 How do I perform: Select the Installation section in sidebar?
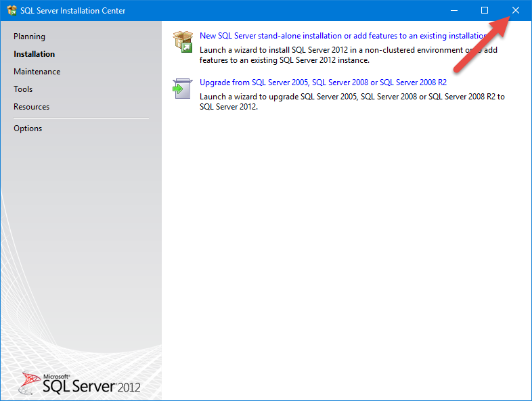(x=34, y=54)
